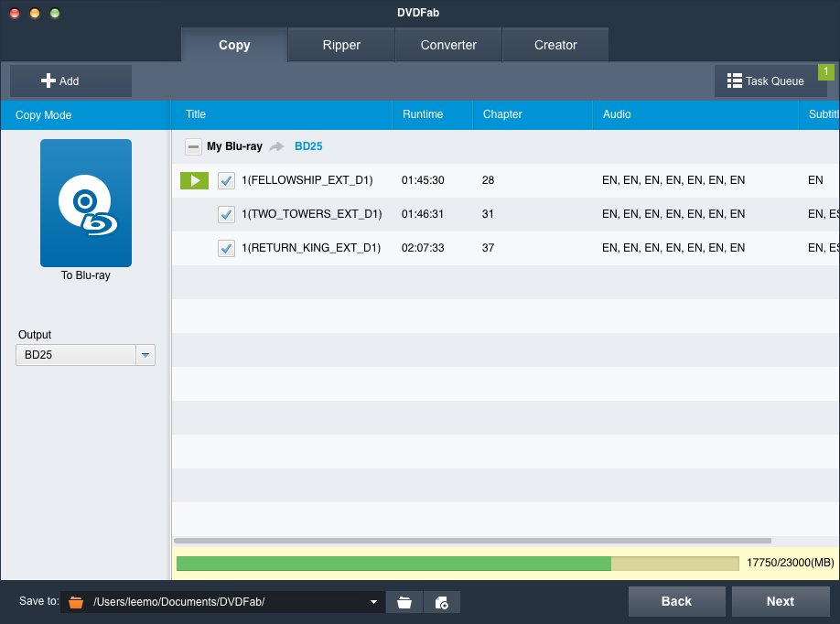The width and height of the screenshot is (840, 624).
Task: Click chapter count 28
Action: pos(488,180)
